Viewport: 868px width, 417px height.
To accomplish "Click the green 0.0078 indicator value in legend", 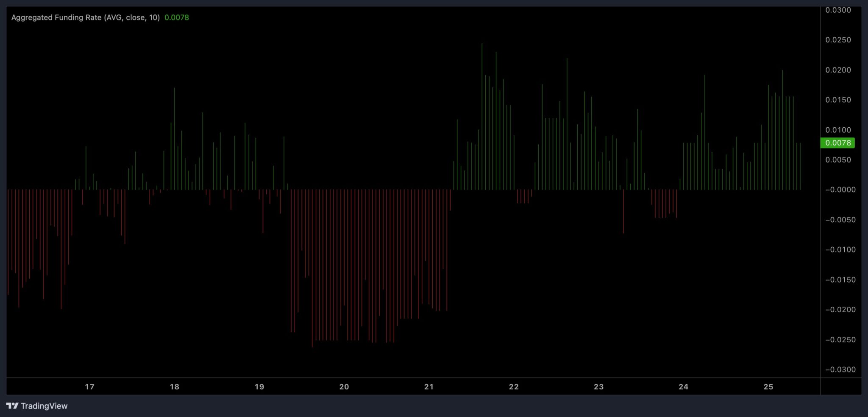I will click(x=177, y=17).
